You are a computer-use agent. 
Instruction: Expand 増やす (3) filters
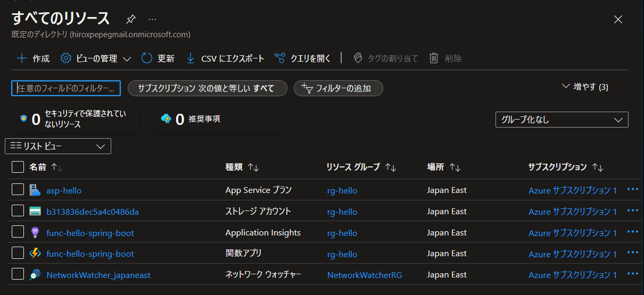click(x=585, y=87)
